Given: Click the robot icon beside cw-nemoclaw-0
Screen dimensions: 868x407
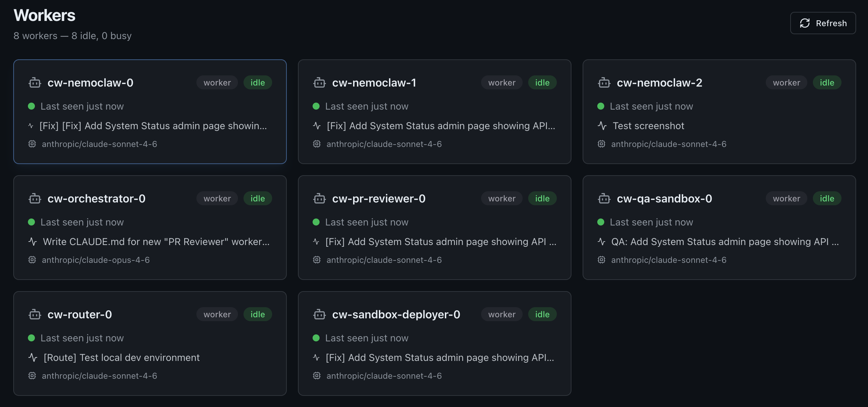Looking at the screenshot, I should click(35, 83).
